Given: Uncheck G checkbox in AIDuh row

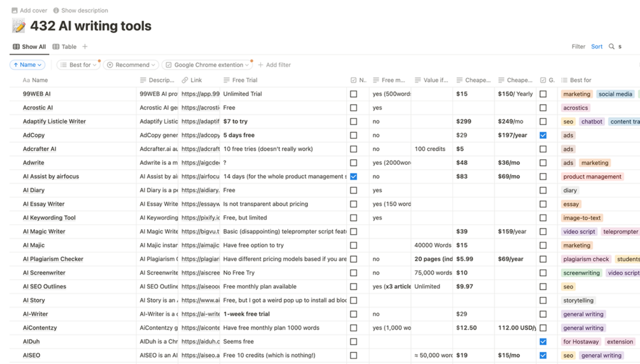Looking at the screenshot, I should [543, 342].
